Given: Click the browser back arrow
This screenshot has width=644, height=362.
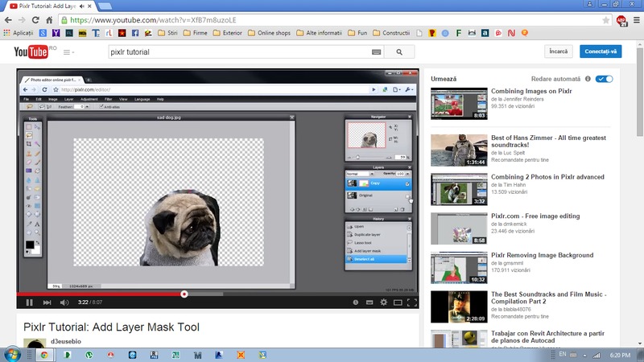Looking at the screenshot, I should tap(8, 19).
